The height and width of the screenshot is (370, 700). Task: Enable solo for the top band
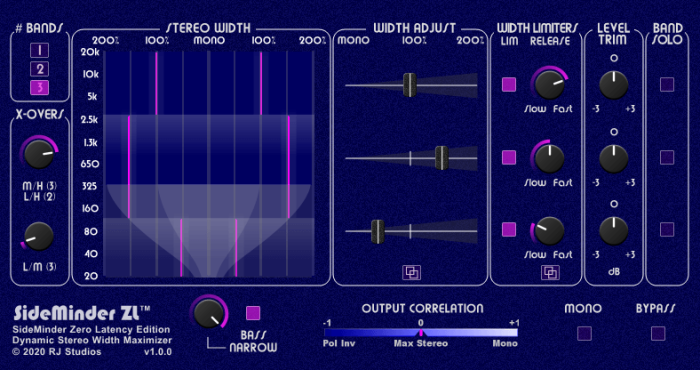[x=667, y=84]
